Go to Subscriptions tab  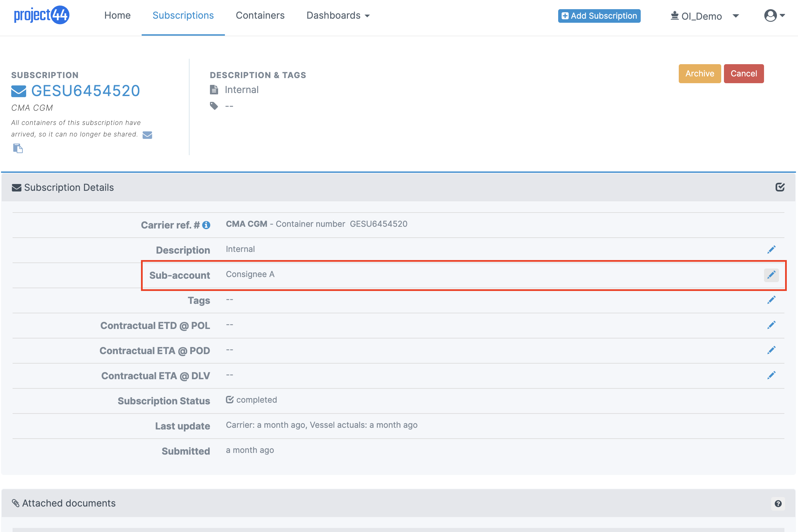pyautogui.click(x=183, y=16)
